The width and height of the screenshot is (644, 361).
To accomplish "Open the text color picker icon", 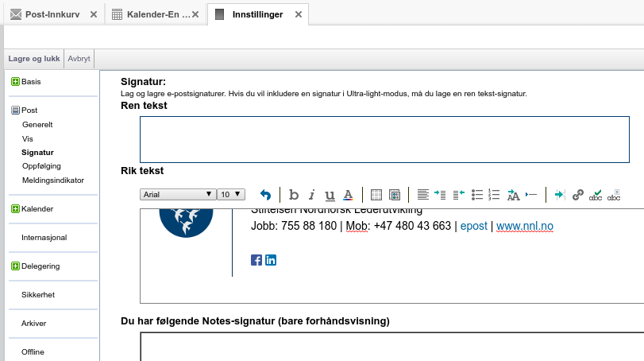I will (x=349, y=195).
